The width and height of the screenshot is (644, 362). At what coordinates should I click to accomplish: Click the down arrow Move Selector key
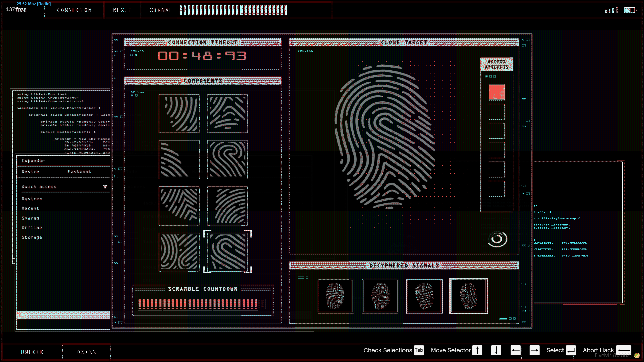496,350
